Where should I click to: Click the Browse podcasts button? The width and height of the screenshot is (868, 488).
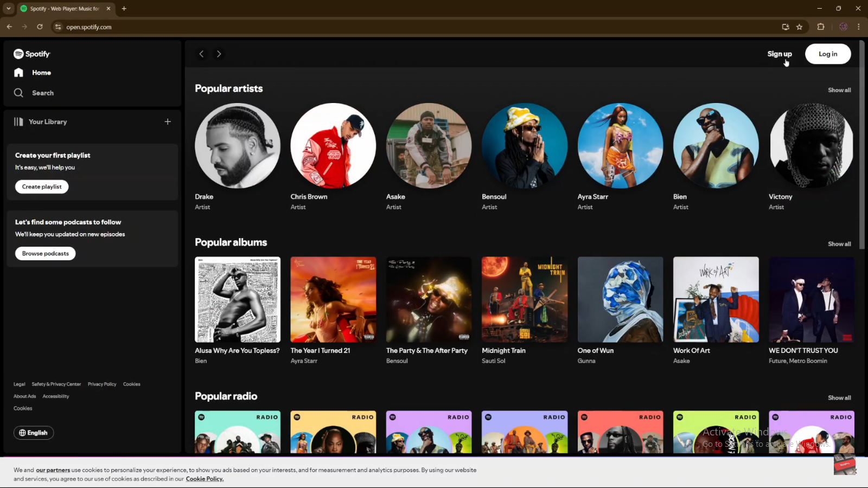click(46, 253)
